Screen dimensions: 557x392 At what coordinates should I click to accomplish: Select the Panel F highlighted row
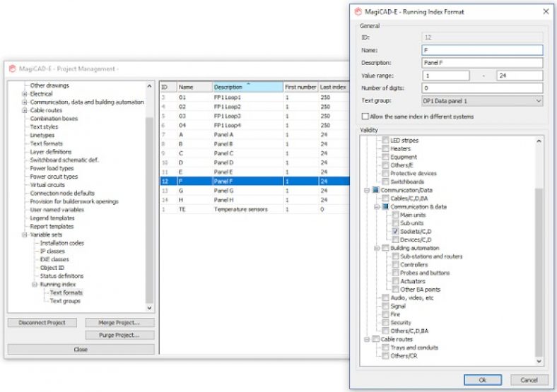point(254,181)
